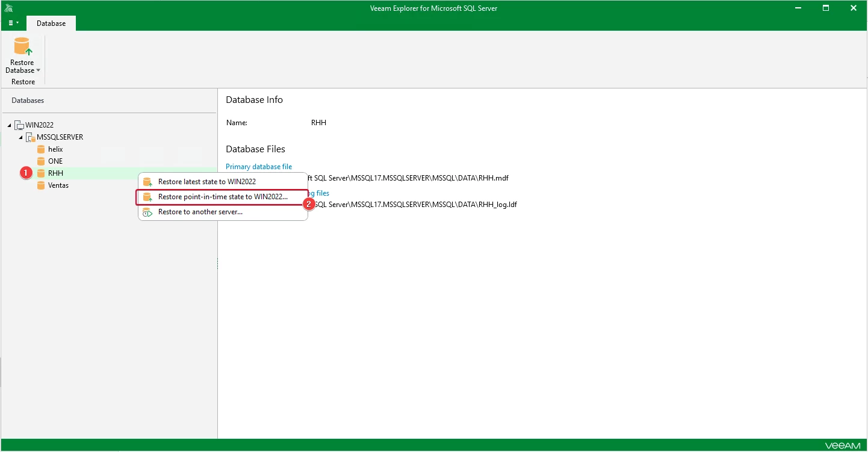The height and width of the screenshot is (452, 868).
Task: Click the Restore latest state menu icon
Action: (147, 182)
